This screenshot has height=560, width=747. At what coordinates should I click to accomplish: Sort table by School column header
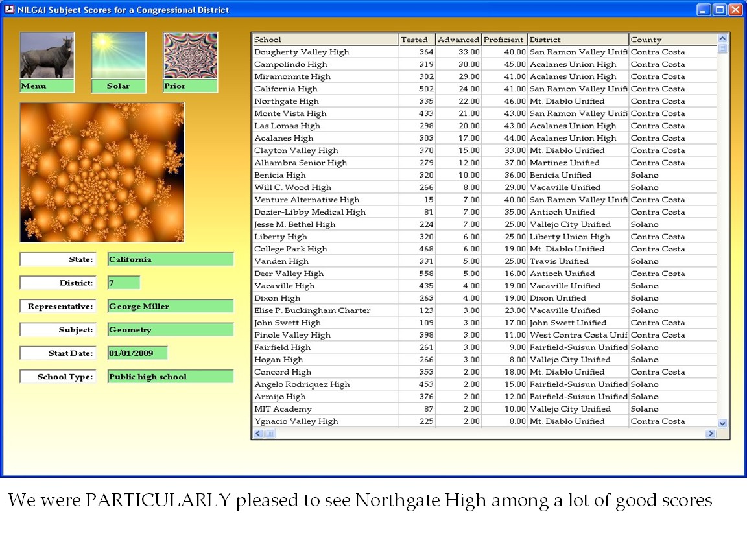point(325,40)
